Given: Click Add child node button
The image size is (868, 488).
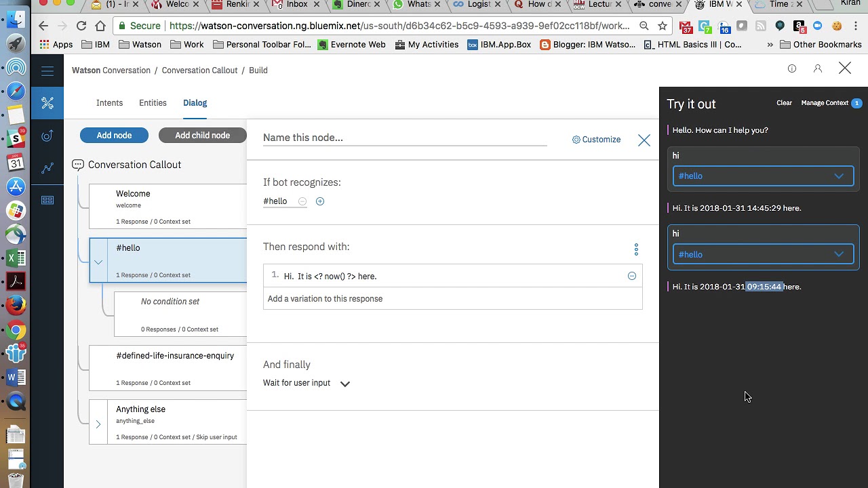Looking at the screenshot, I should [202, 135].
